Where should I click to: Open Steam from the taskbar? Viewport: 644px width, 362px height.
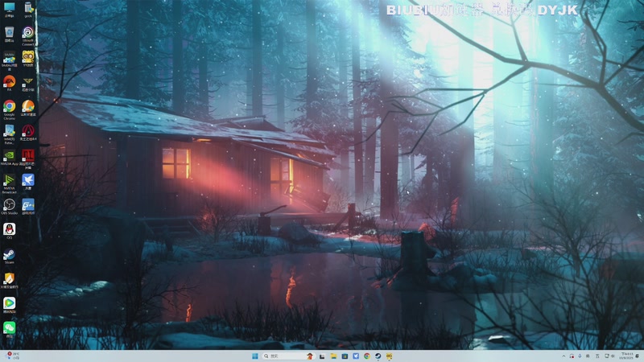378,356
